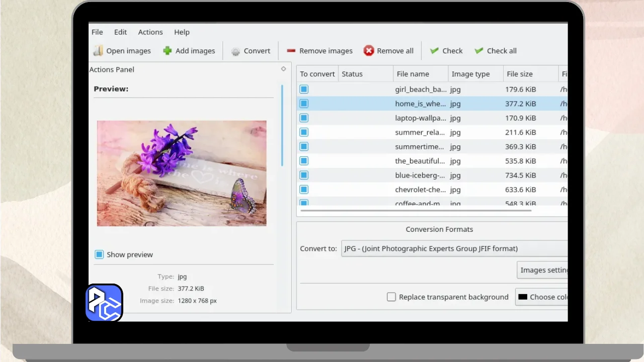644x362 pixels.
Task: Click the black Choose color swatch
Action: (523, 297)
